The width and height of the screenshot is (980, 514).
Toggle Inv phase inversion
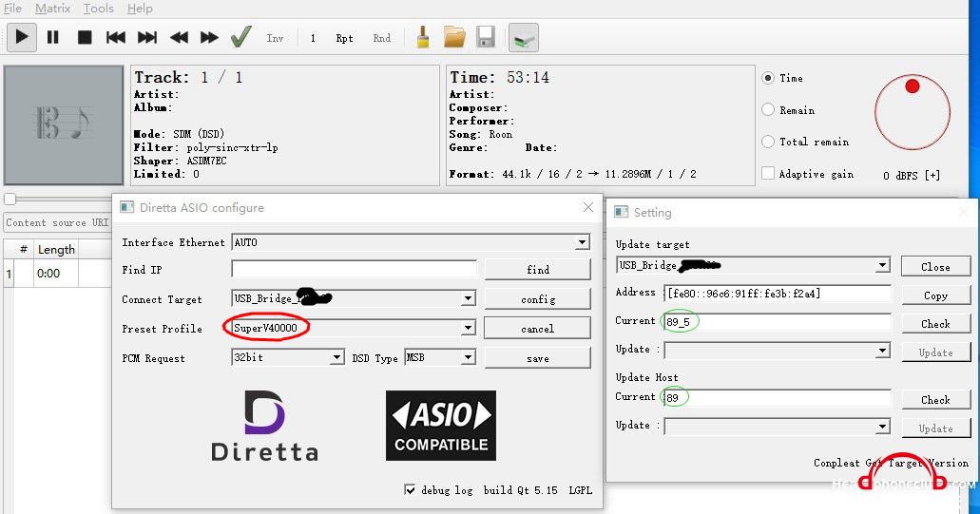pos(275,38)
